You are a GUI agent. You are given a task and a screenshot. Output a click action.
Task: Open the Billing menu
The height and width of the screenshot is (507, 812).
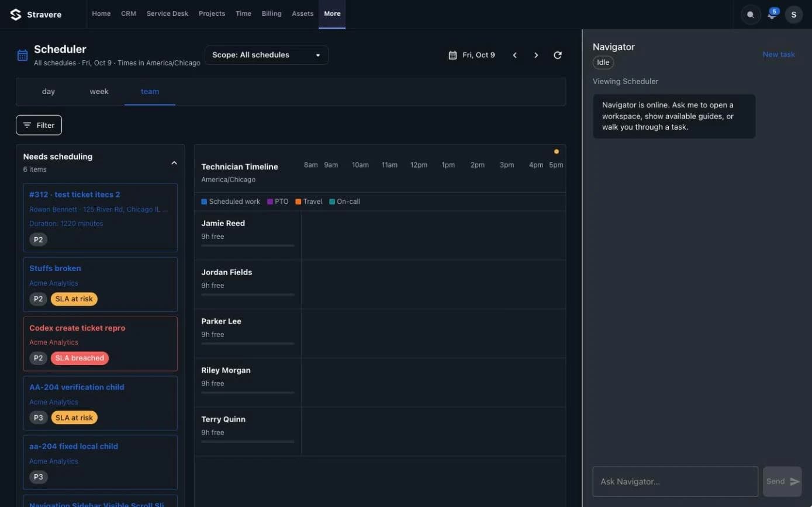click(x=271, y=13)
